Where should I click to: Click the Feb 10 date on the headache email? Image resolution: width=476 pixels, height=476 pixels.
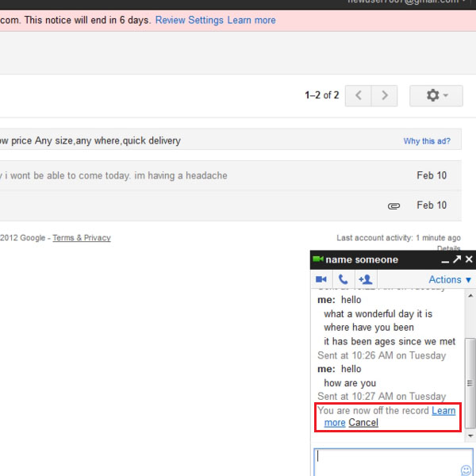pyautogui.click(x=432, y=175)
